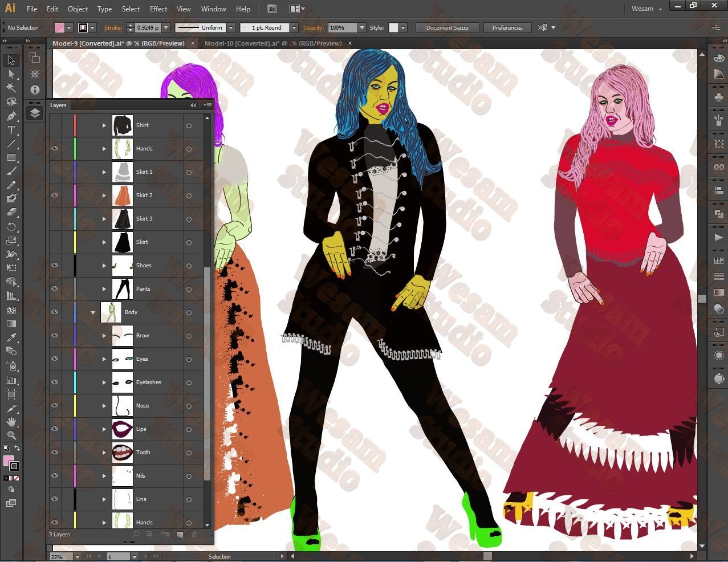
Task: Switch to the Model-9 [Converted].ai tab
Action: pyautogui.click(x=119, y=43)
